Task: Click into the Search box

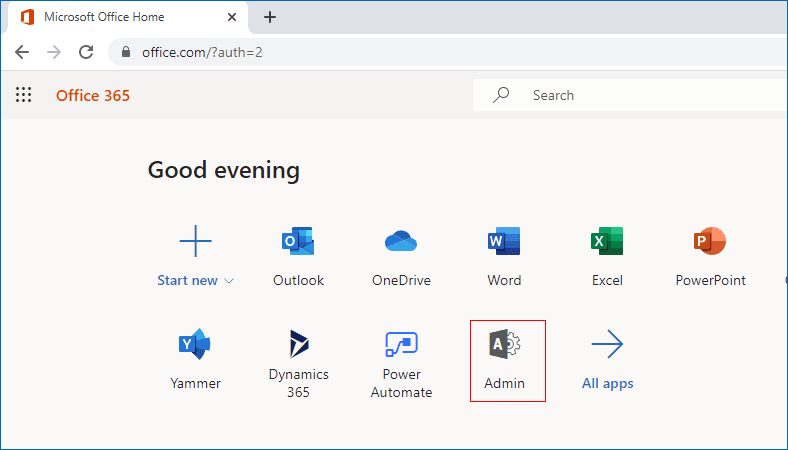Action: (x=640, y=95)
